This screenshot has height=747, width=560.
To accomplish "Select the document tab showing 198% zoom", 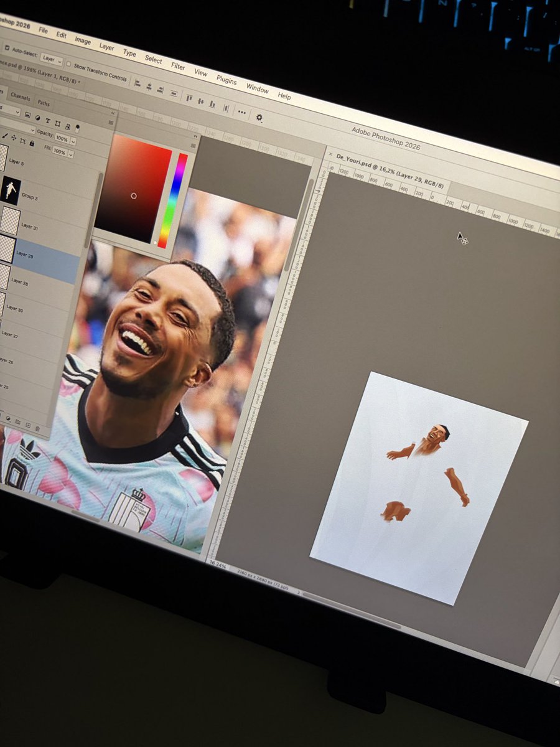I will coord(40,72).
